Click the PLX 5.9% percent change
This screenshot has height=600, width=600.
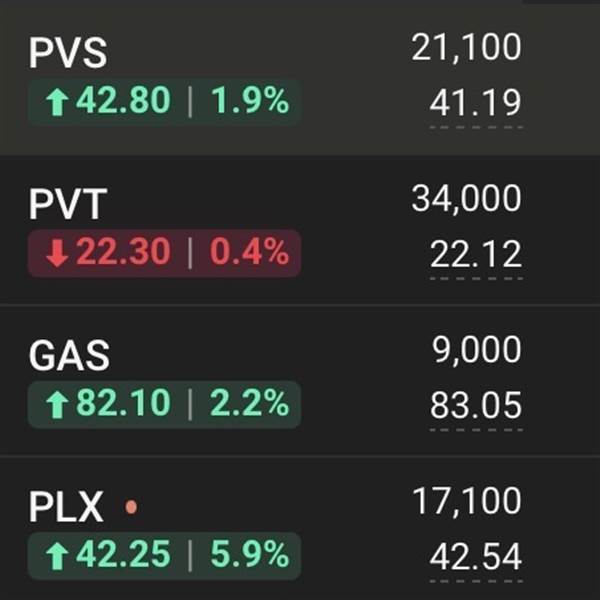249,554
